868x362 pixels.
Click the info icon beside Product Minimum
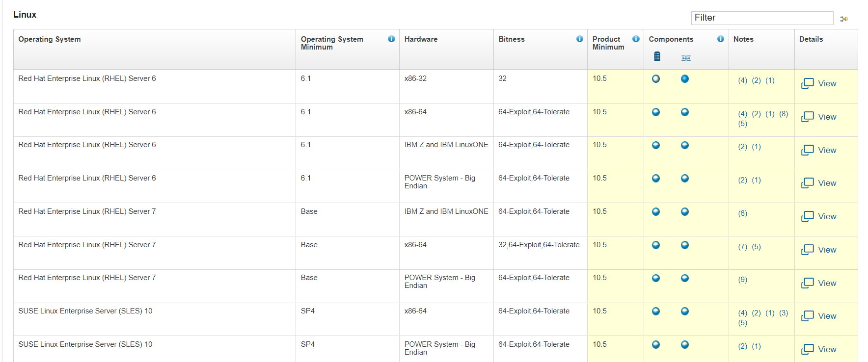point(636,39)
